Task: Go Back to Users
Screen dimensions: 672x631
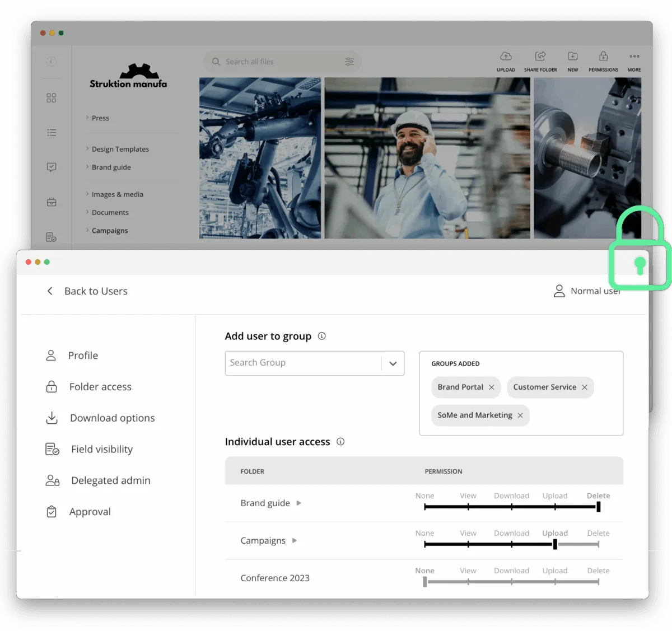Action: click(96, 291)
